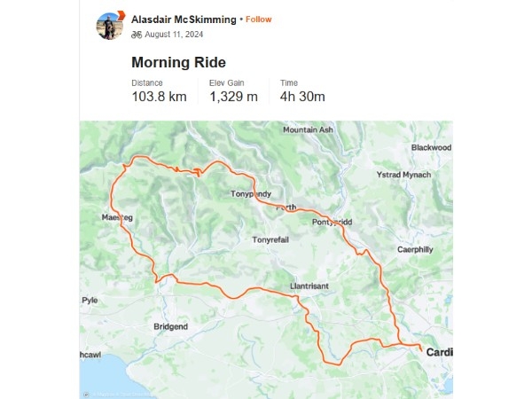Click the Mountain Ash map label
The image size is (532, 399).
coord(308,130)
